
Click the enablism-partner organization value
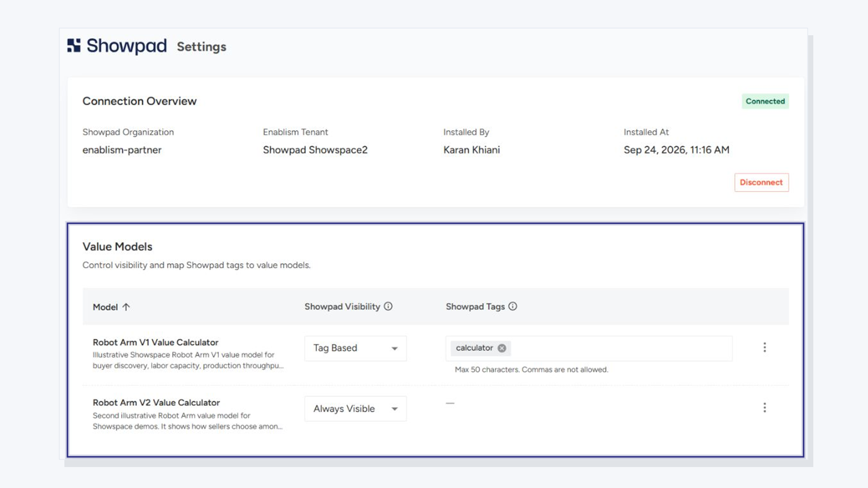pos(122,150)
